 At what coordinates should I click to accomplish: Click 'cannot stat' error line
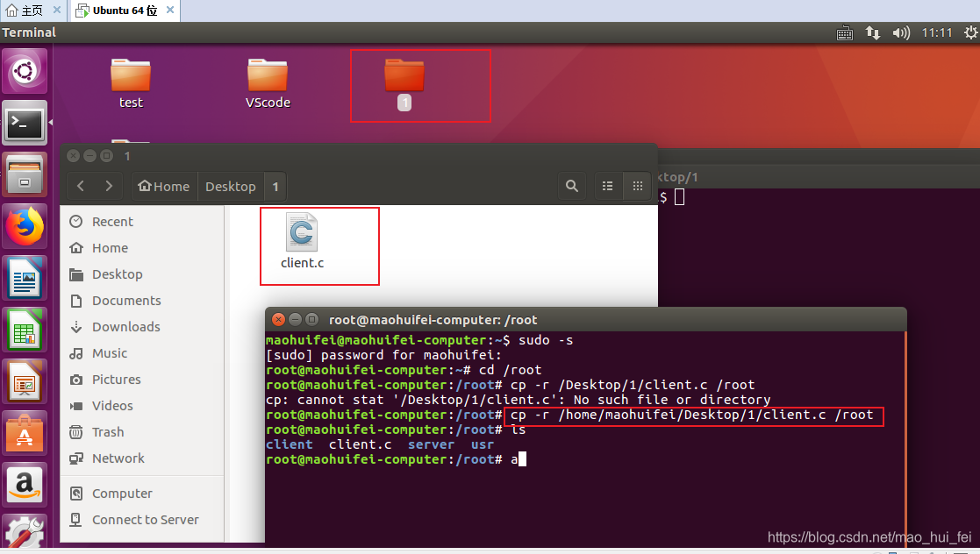pos(518,400)
